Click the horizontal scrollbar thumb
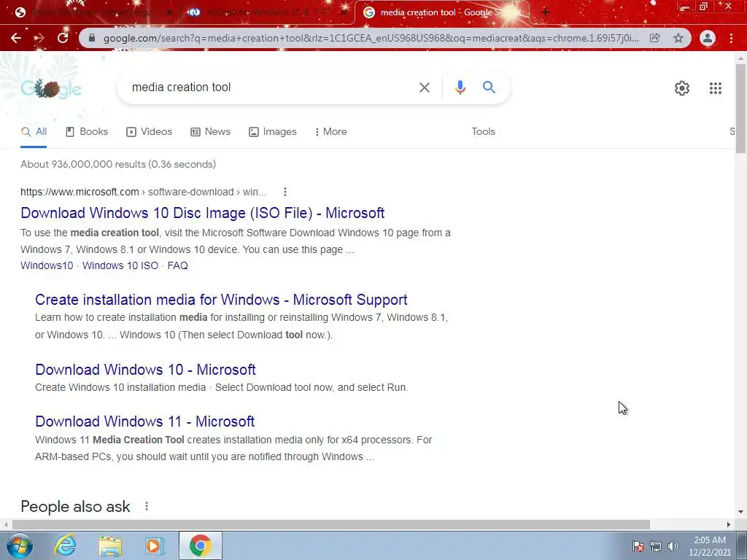This screenshot has width=747, height=560. pos(331,524)
